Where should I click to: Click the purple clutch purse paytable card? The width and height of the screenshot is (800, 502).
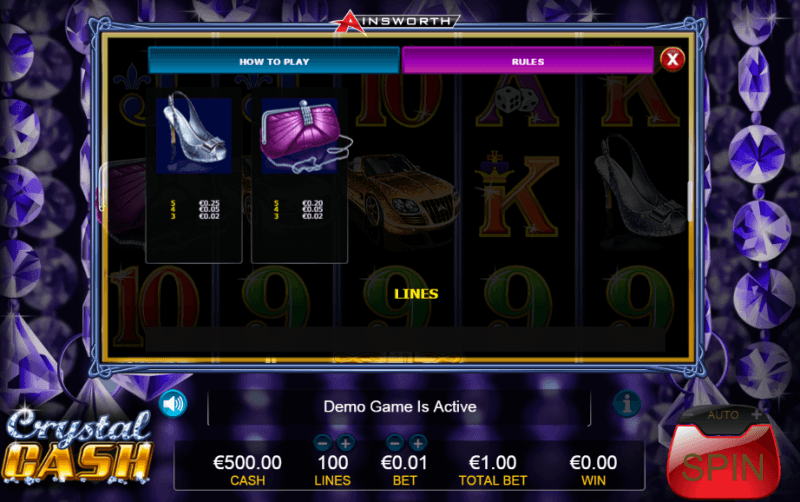point(299,175)
